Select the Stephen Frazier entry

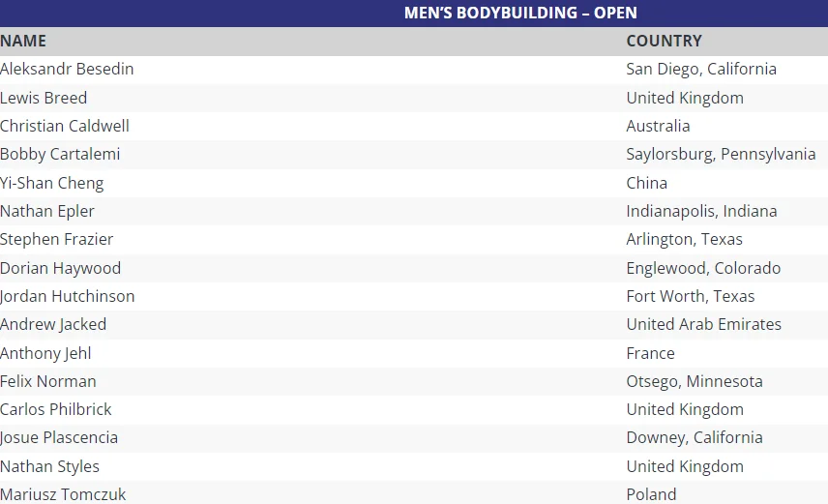56,239
